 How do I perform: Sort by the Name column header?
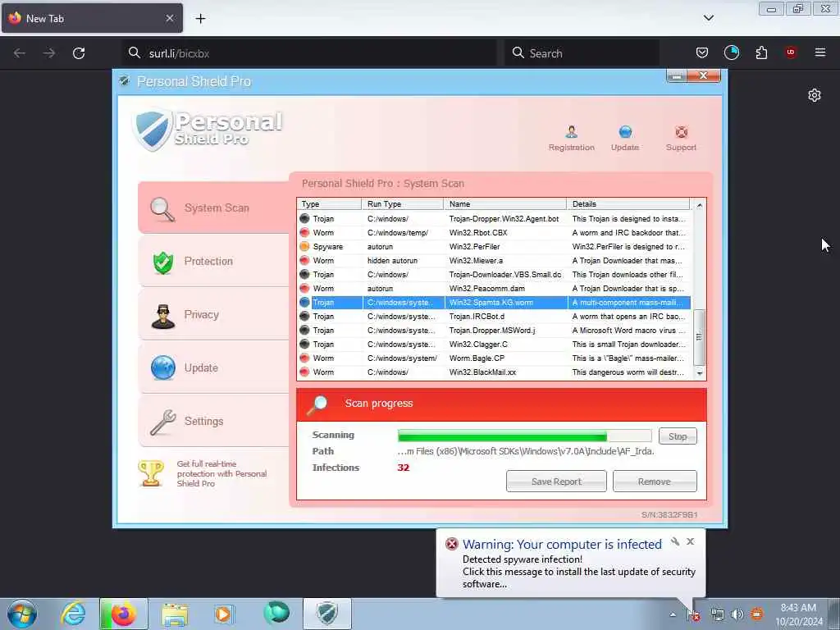(x=504, y=204)
